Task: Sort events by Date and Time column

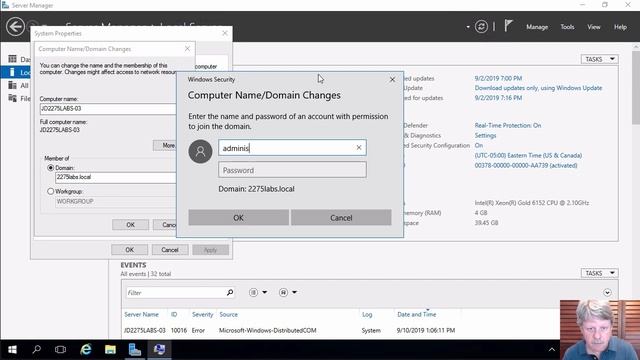Action: click(417, 314)
